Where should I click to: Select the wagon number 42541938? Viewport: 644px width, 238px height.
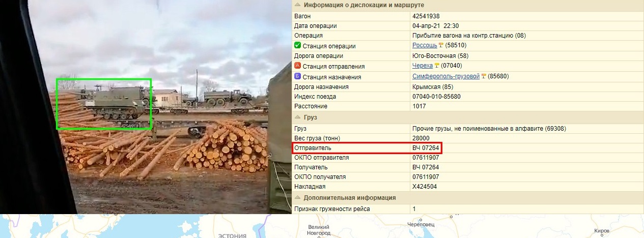pos(427,16)
